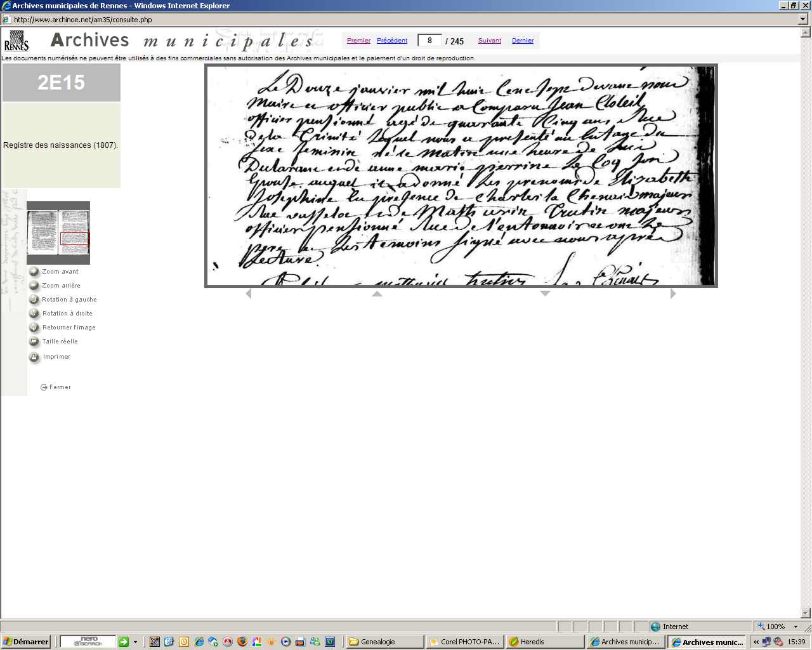Print the document with Imprimer icon
Image resolution: width=812 pixels, height=650 pixels.
click(x=34, y=357)
